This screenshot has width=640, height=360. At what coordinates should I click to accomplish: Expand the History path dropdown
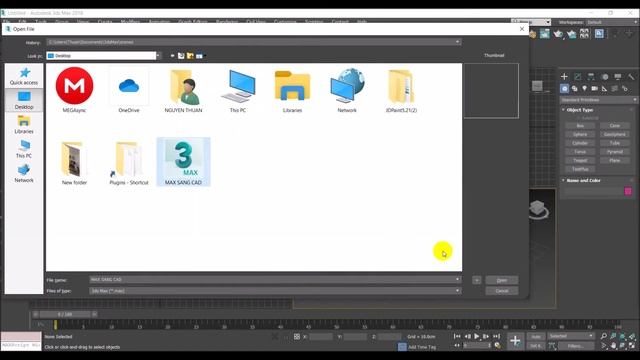click(457, 42)
